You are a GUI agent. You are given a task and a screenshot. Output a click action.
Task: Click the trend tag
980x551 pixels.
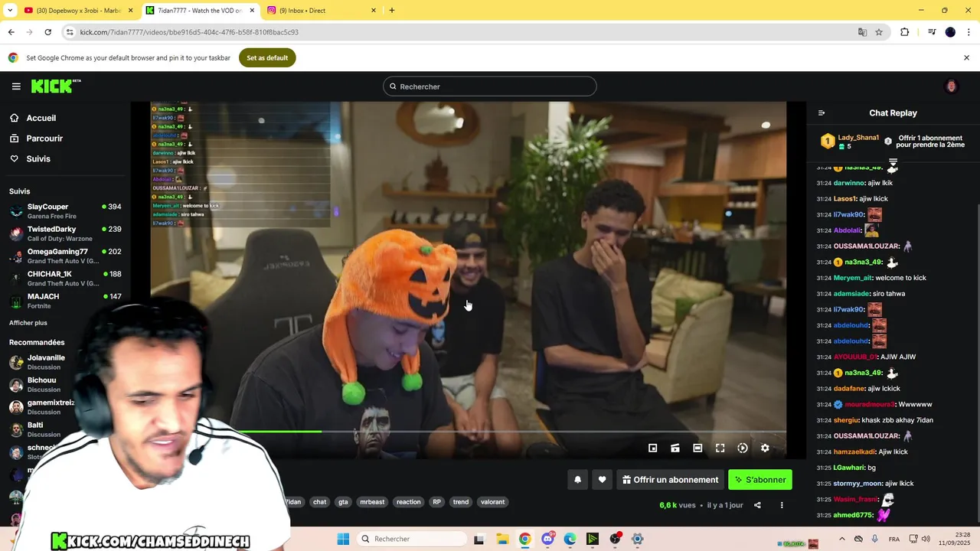pos(460,502)
